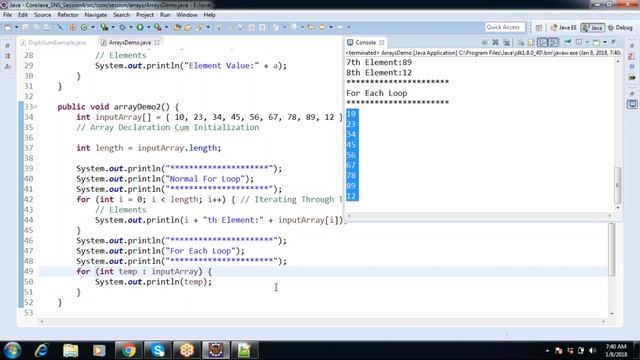Switch to the Java EE perspective
The height and width of the screenshot is (360, 640).
click(x=564, y=28)
